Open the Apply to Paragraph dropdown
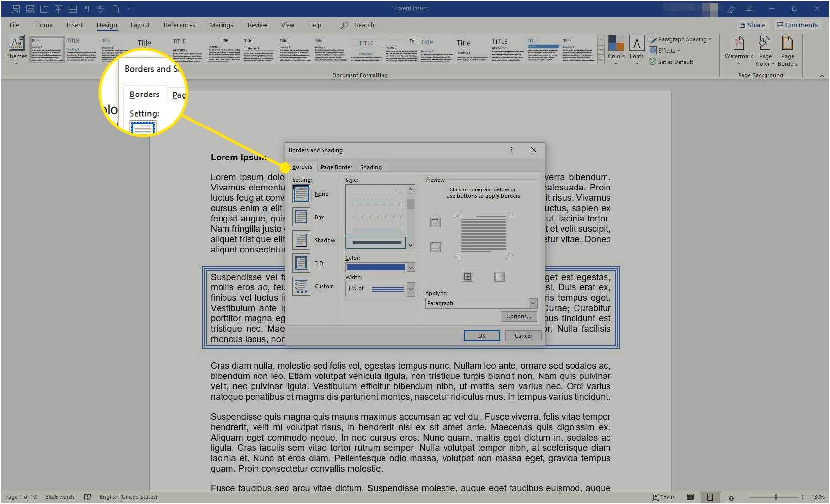 (481, 303)
